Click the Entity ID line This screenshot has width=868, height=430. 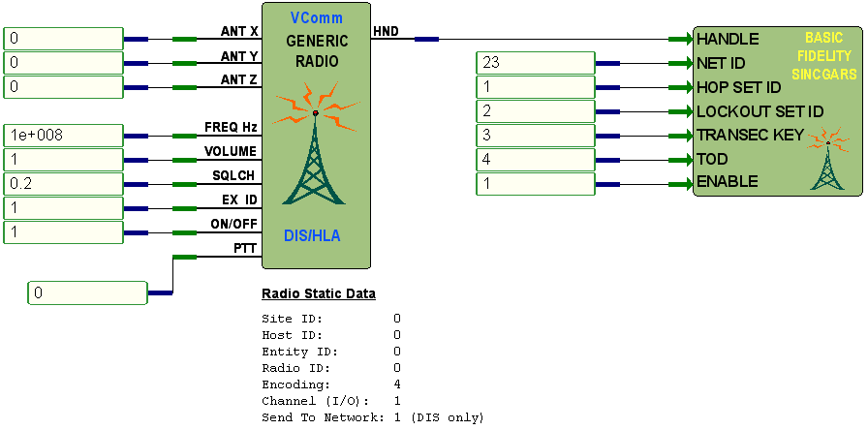[331, 352]
